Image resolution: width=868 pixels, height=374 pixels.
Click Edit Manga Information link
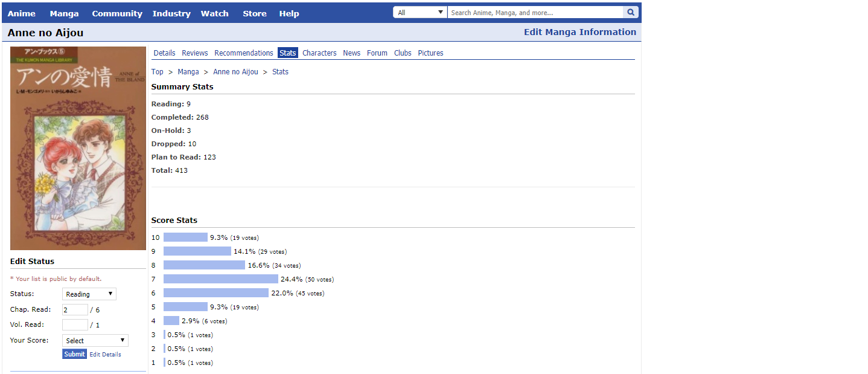tap(579, 32)
